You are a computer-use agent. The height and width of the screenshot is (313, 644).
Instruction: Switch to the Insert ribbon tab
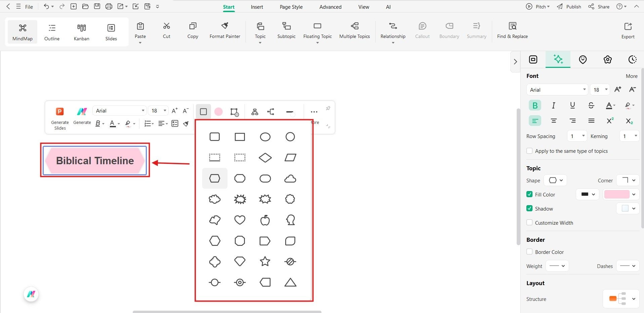257,7
